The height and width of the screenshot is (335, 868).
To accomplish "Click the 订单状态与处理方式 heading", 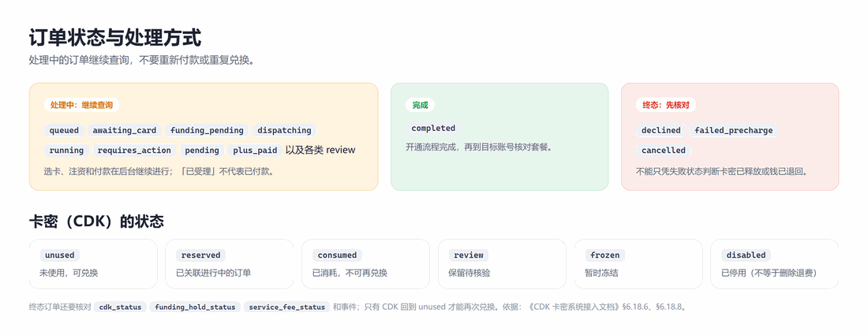I will pos(115,39).
